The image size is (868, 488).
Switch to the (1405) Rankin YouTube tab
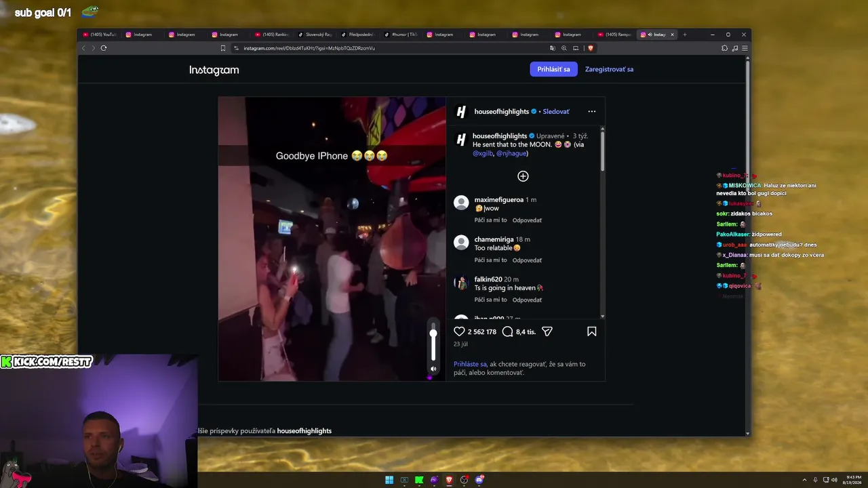click(271, 35)
